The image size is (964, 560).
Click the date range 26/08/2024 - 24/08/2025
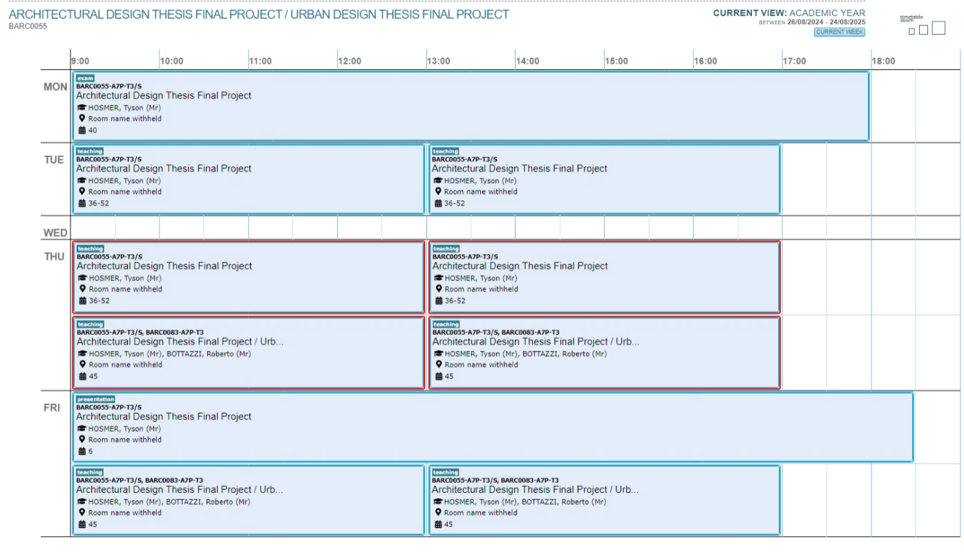tap(826, 22)
